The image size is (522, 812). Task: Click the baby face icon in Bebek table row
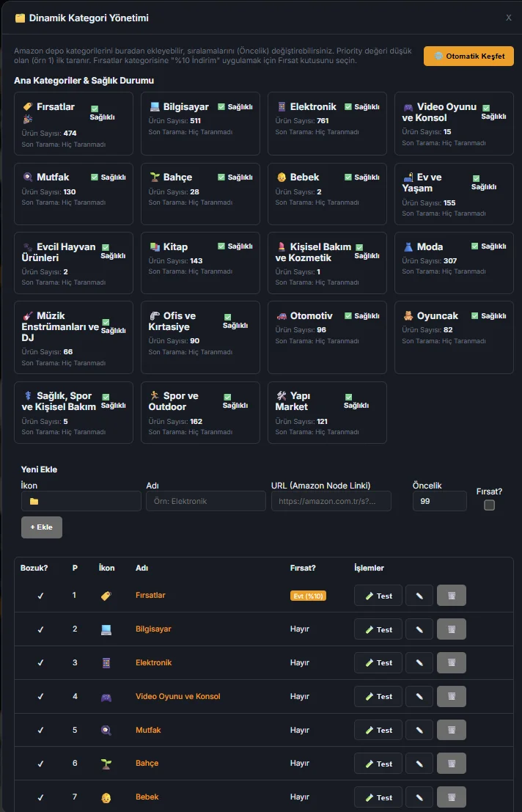click(x=106, y=797)
